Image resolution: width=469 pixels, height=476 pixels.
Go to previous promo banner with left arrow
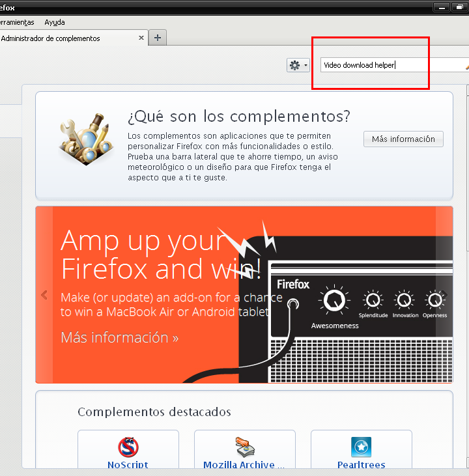pyautogui.click(x=44, y=295)
